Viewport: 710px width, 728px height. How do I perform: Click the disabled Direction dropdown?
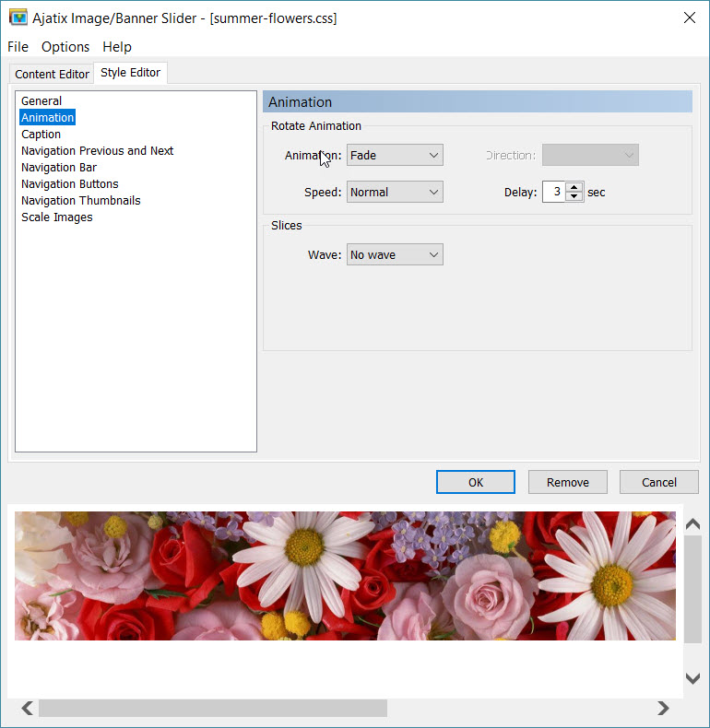(590, 155)
